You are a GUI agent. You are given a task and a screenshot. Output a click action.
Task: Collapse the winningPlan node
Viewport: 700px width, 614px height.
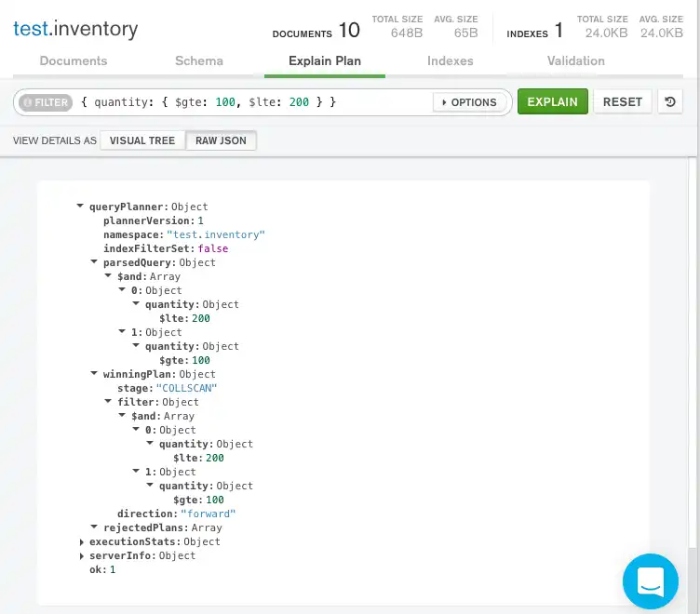coord(95,374)
